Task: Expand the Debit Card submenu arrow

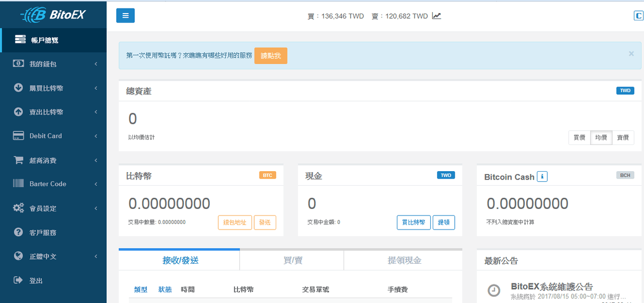Action: click(96, 136)
